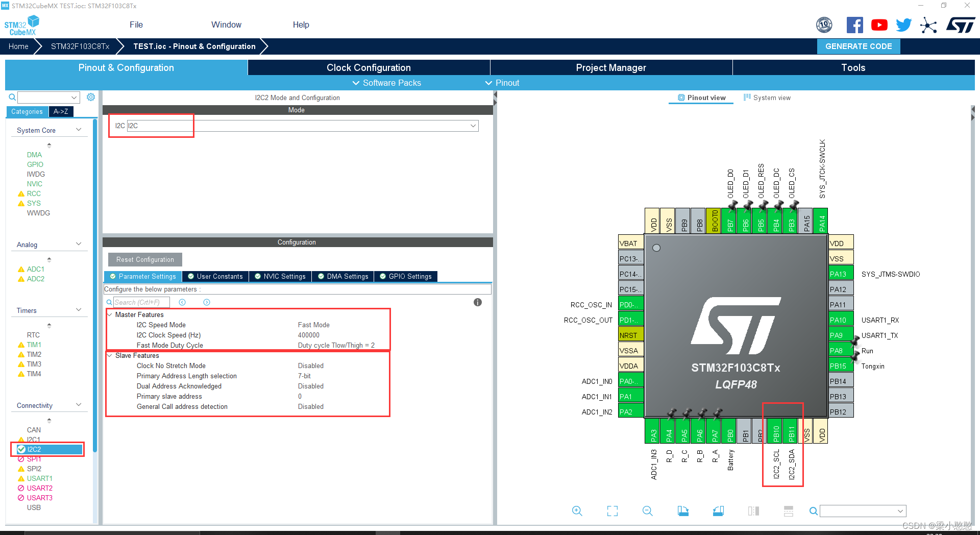Select USART1 in Connectivity list
980x535 pixels.
click(40, 478)
